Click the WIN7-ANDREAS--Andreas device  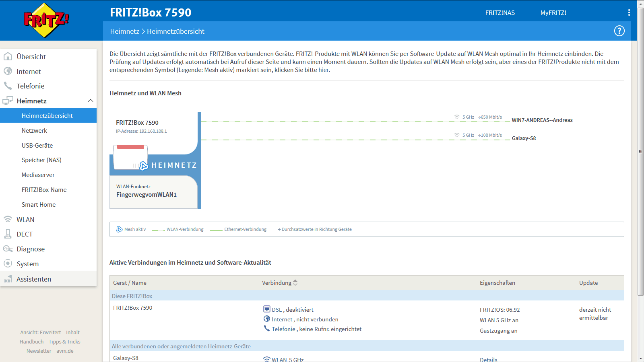(542, 120)
